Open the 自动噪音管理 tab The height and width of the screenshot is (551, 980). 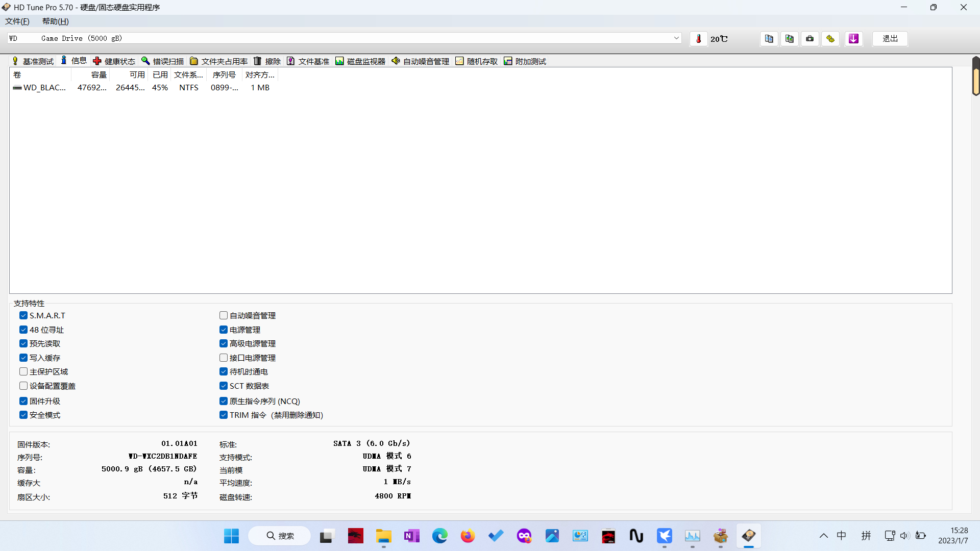pos(421,61)
